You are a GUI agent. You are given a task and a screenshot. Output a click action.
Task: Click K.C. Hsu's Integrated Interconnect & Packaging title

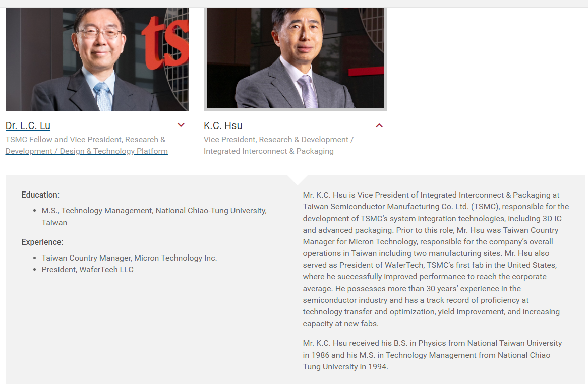click(x=278, y=145)
